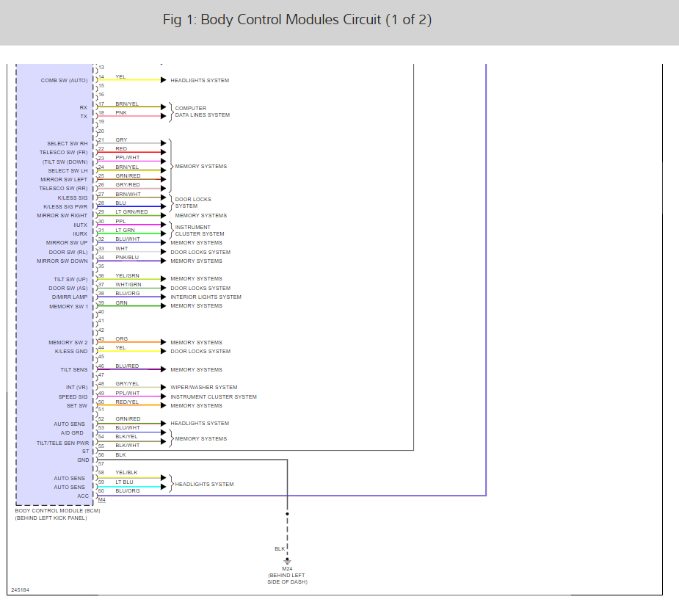Click the IIUTX terminal label
This screenshot has height=616, width=679.
[x=80, y=225]
